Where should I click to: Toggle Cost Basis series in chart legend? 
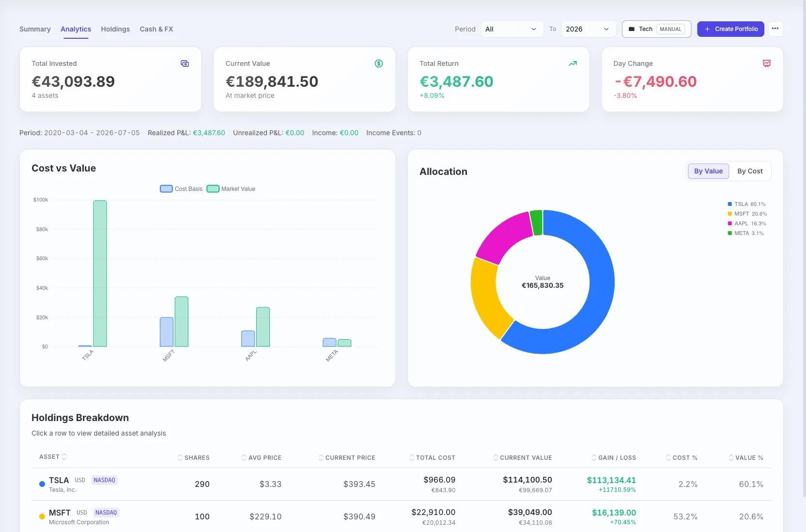pos(181,189)
